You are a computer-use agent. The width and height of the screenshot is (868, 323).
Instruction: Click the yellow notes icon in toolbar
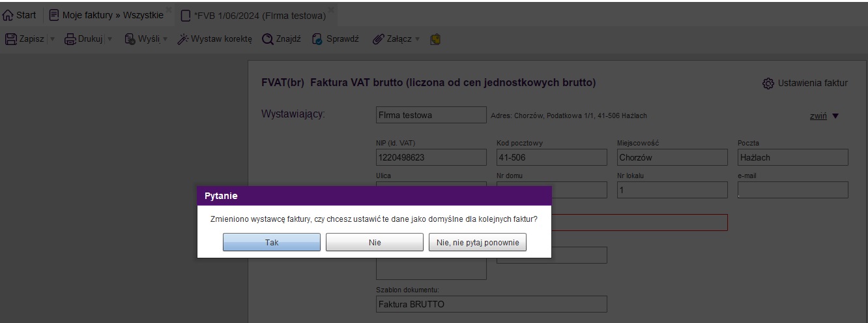[435, 39]
